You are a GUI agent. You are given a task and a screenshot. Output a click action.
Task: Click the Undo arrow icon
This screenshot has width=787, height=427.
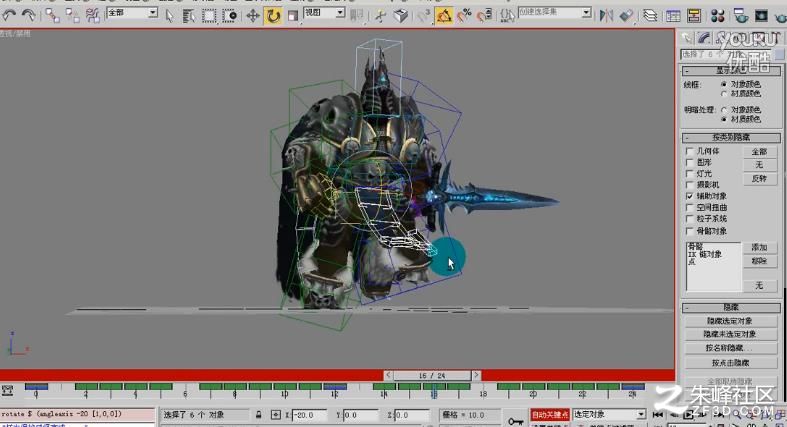point(9,15)
